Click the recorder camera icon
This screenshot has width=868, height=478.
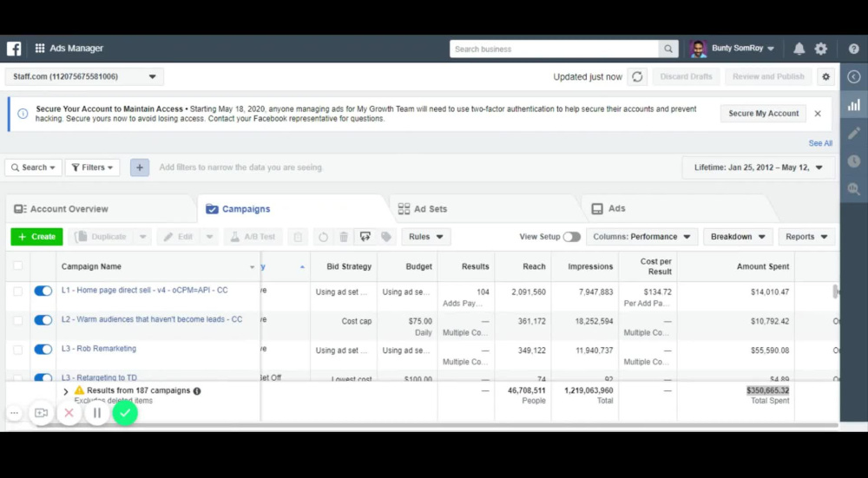[x=42, y=413]
